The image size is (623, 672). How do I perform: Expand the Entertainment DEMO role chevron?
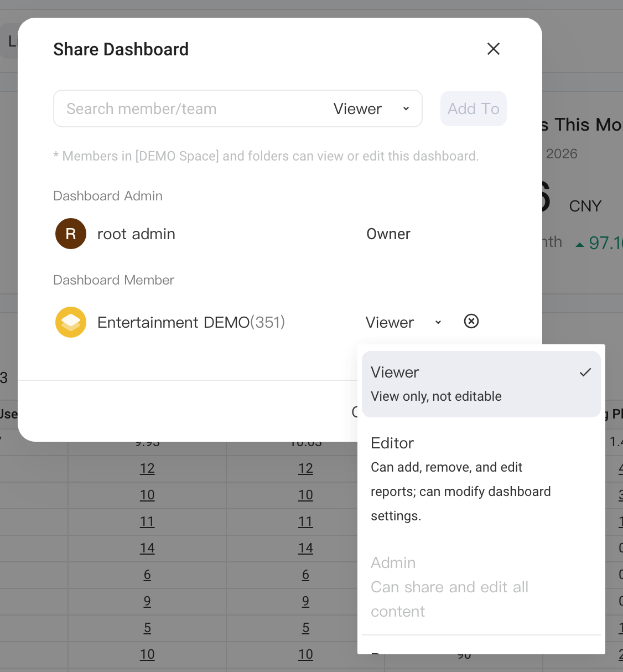coord(438,322)
